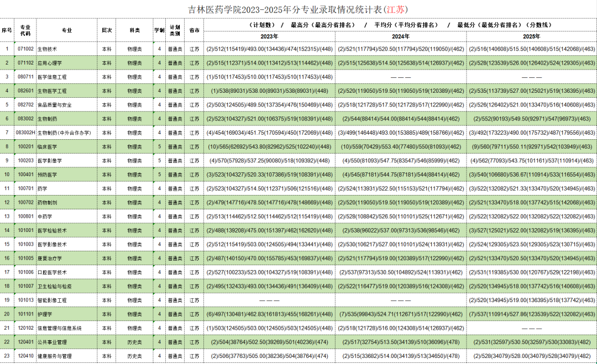This screenshot has height=364, width=597.
Task: Click major name 口腔医学技术
Action: (52, 272)
